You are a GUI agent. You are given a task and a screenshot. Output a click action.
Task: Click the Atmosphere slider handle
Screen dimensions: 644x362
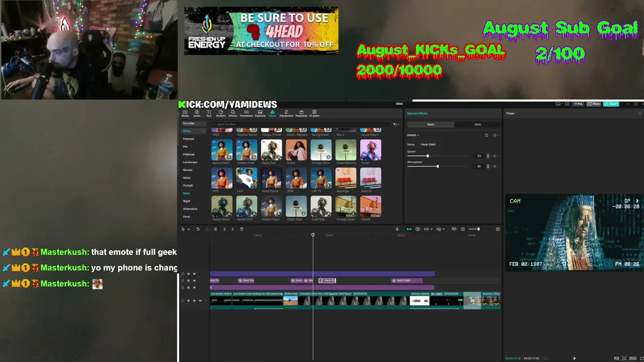(x=437, y=166)
